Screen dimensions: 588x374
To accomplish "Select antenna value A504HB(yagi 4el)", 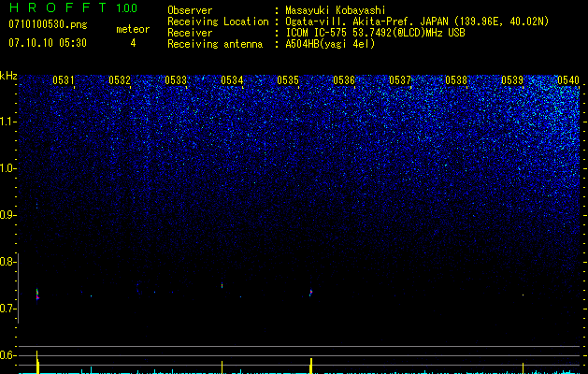I will pyautogui.click(x=330, y=44).
